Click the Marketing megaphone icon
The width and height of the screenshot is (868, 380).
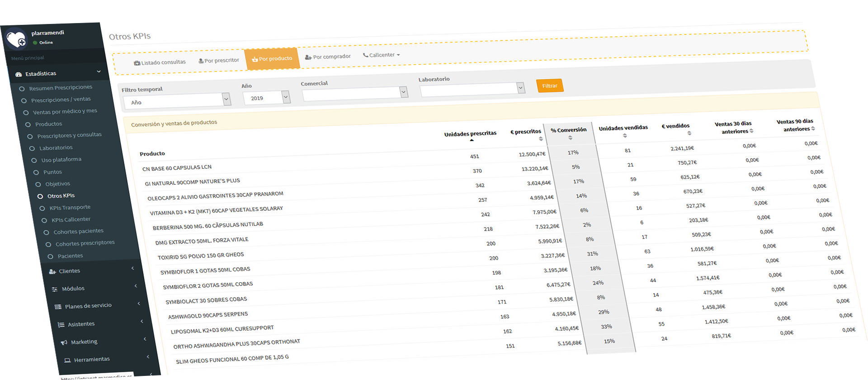click(x=64, y=342)
